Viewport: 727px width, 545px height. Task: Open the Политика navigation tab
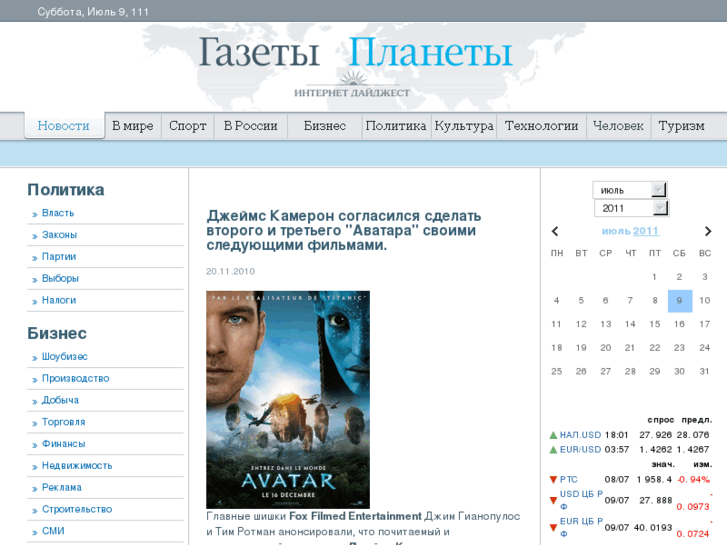(x=396, y=126)
